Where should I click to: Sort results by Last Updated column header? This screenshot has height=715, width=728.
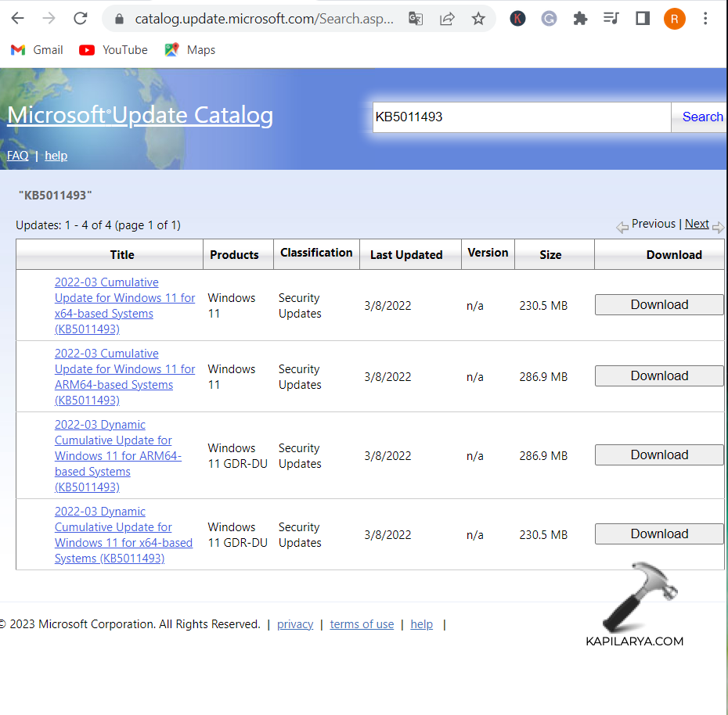pos(406,255)
